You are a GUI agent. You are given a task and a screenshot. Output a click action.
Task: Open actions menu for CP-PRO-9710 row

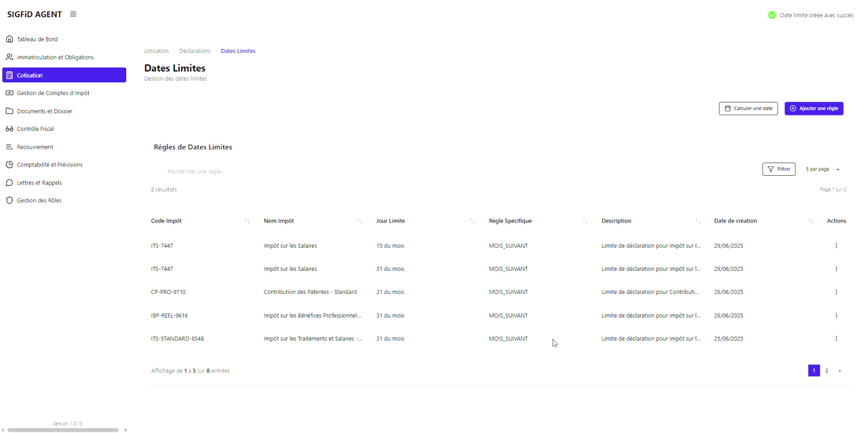[836, 293]
